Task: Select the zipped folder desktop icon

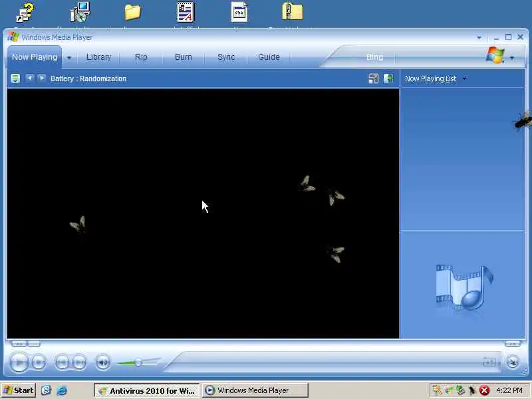Action: (293, 11)
